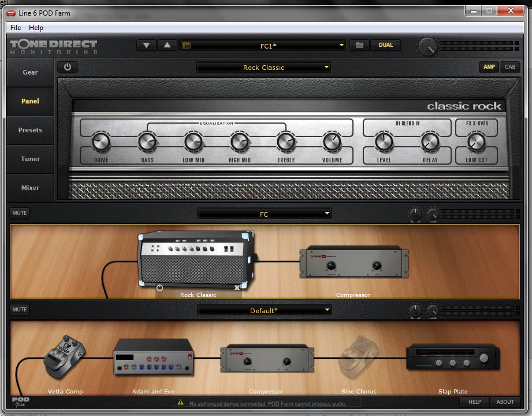
Task: Click the previous preset down arrow
Action: (x=146, y=45)
